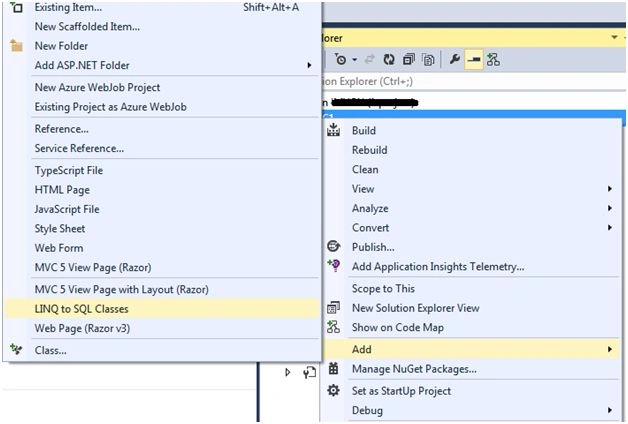Viewport: 628px width, 424px height.
Task: Click the Application Insights lightbulb icon
Action: click(x=333, y=265)
